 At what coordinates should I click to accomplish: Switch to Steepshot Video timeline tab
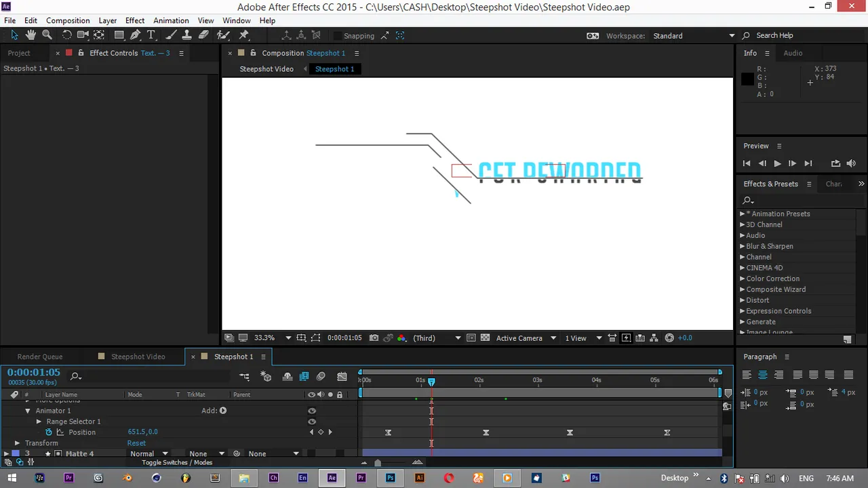pos(138,357)
